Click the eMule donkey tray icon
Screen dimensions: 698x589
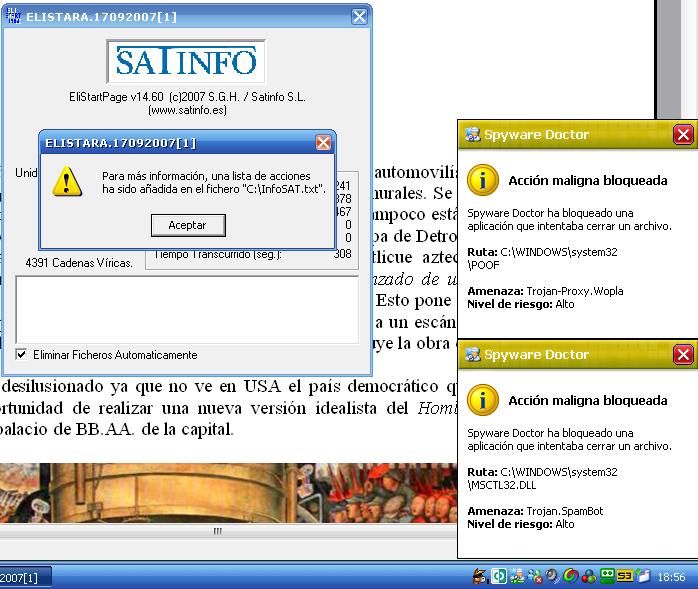click(x=480, y=576)
